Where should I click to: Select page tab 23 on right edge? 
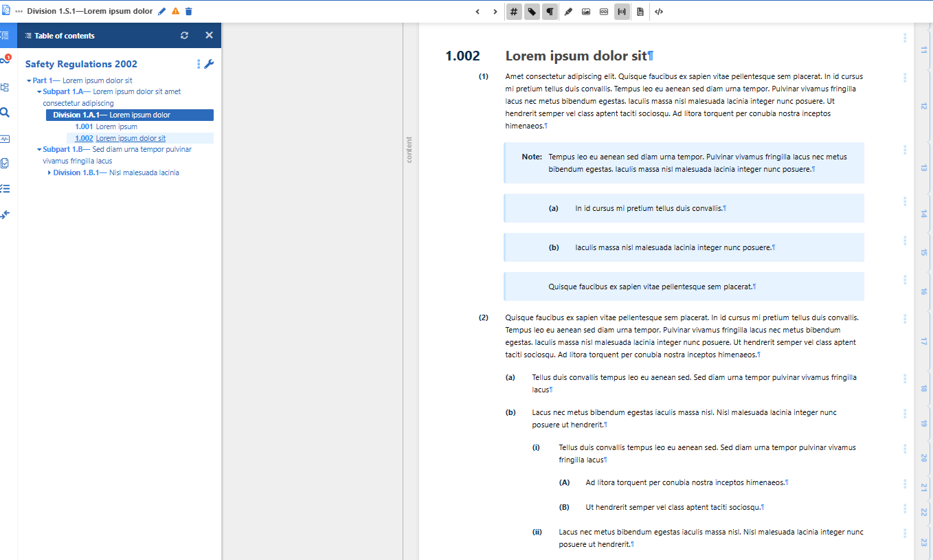[923, 542]
